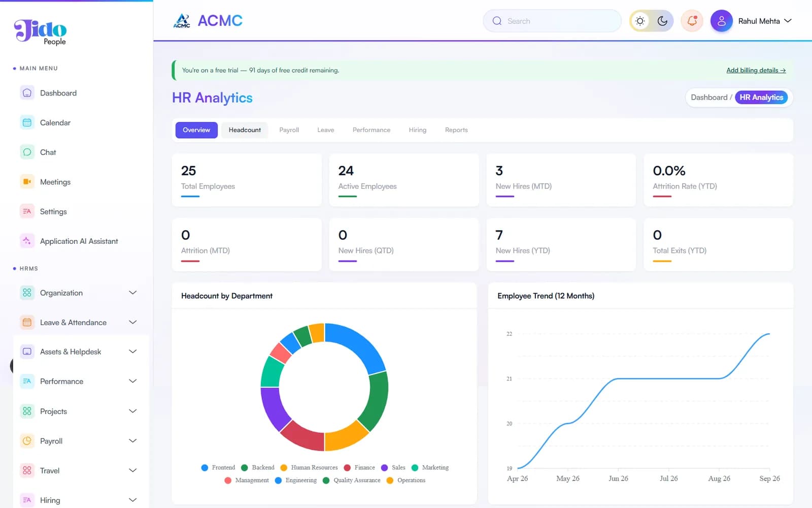Screen dimensions: 812x508
Task: Open notifications bell icon
Action: (692, 21)
